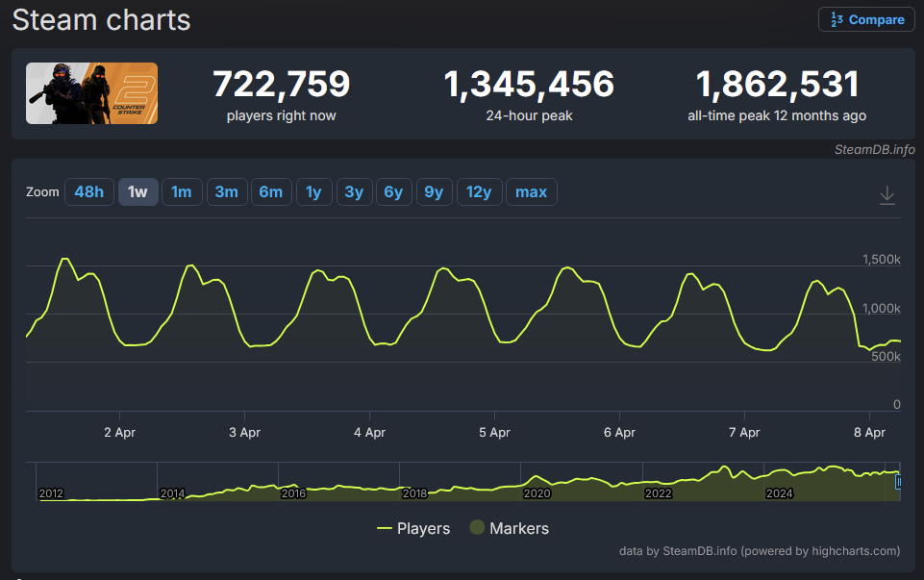The height and width of the screenshot is (580, 924).
Task: Click the 500k y-axis label
Action: (886, 357)
